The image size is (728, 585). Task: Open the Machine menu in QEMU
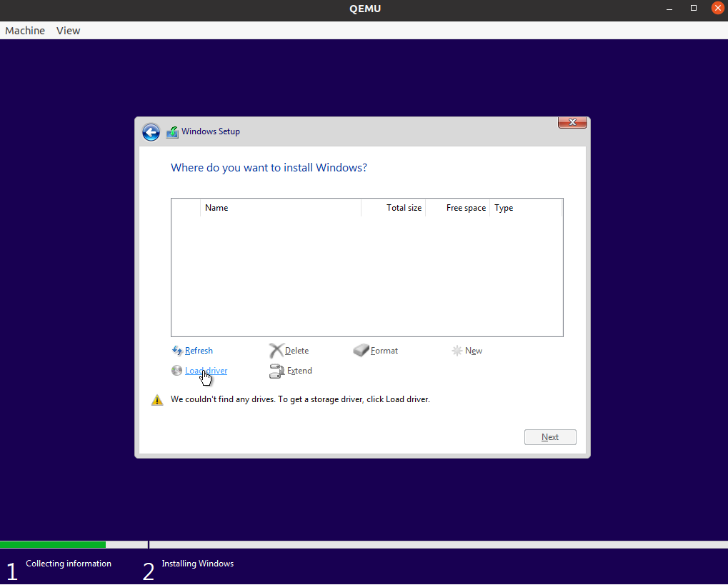coord(25,31)
